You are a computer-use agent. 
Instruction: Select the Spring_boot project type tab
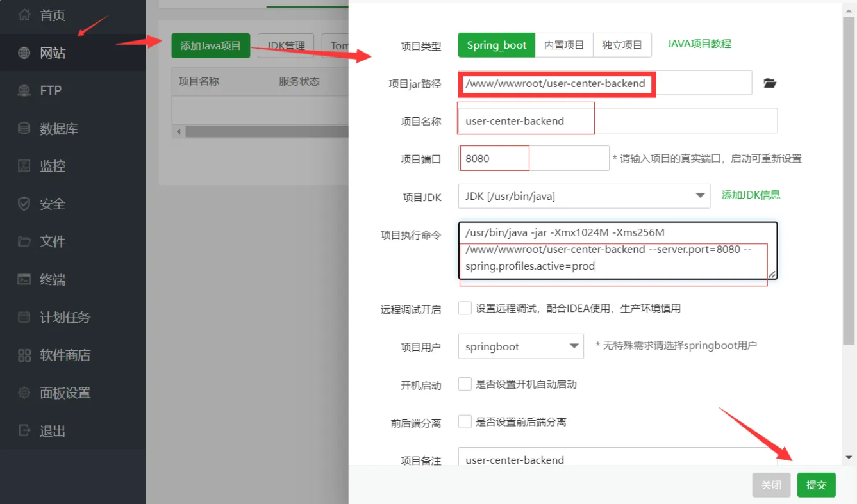pos(497,45)
